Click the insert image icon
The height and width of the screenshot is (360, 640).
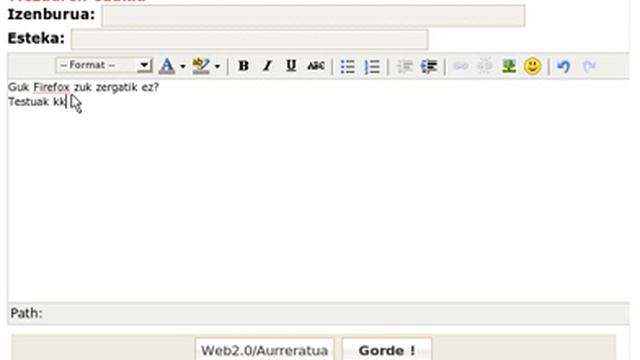pyautogui.click(x=509, y=66)
